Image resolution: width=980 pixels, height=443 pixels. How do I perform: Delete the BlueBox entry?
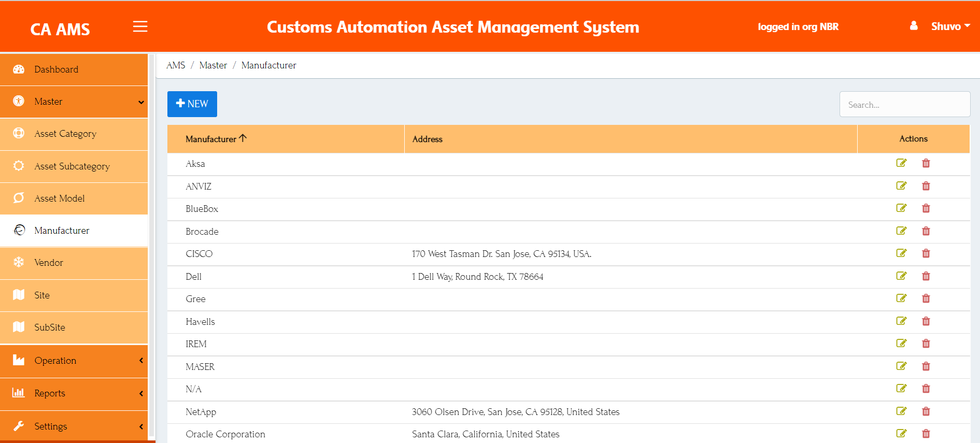[926, 208]
